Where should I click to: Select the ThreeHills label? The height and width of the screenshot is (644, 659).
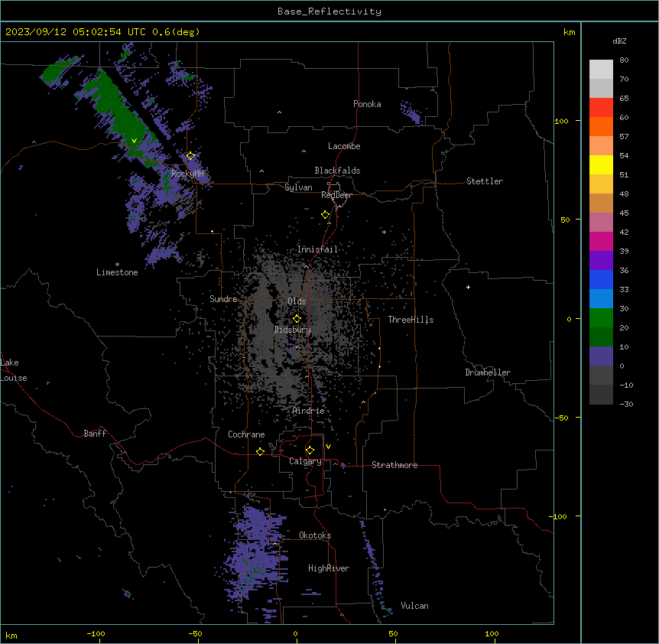pyautogui.click(x=411, y=320)
